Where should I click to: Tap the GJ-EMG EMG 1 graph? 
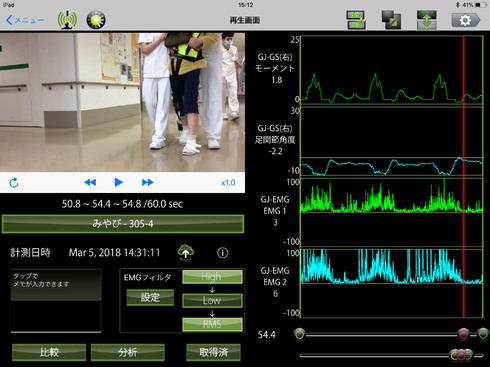click(392, 212)
